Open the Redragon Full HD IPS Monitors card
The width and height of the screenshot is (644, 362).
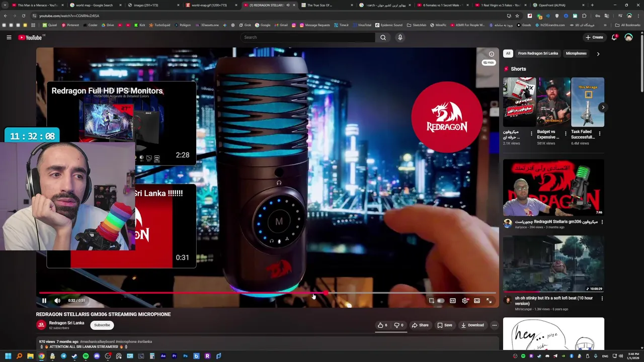(121, 123)
